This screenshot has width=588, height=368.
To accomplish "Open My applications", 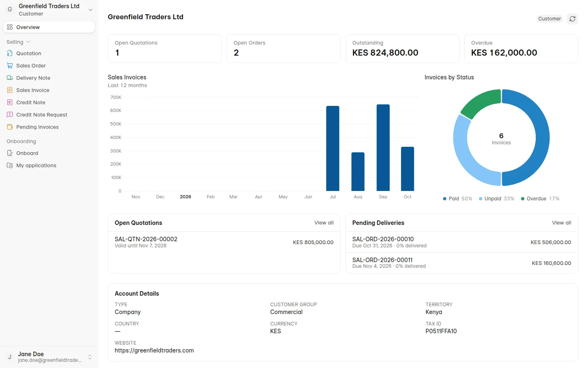I will (49, 165).
